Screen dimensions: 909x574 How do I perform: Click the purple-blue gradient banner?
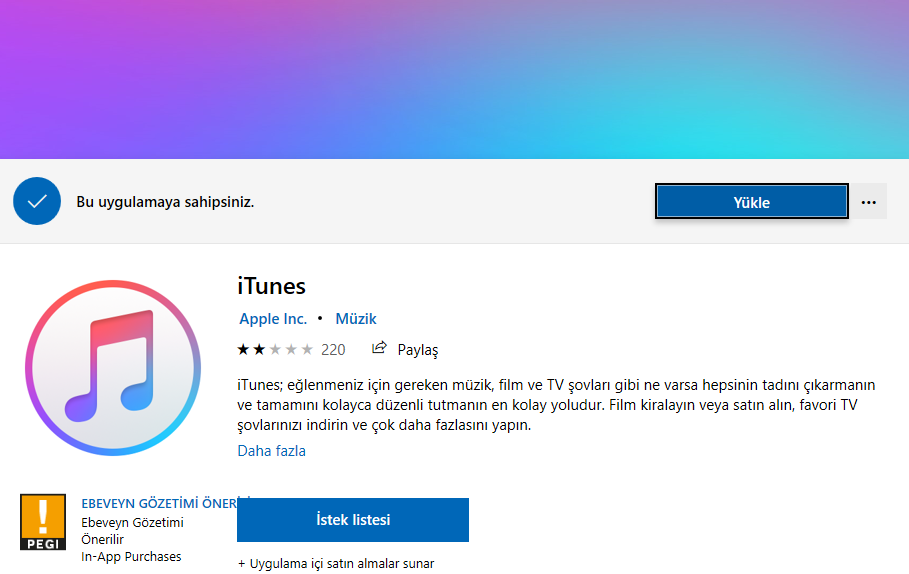(x=454, y=78)
